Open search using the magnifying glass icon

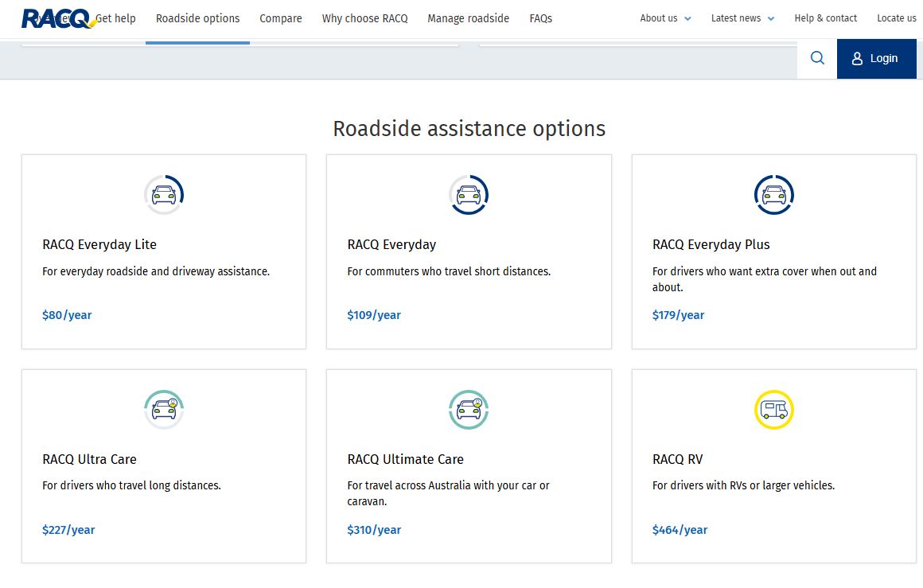(x=816, y=58)
